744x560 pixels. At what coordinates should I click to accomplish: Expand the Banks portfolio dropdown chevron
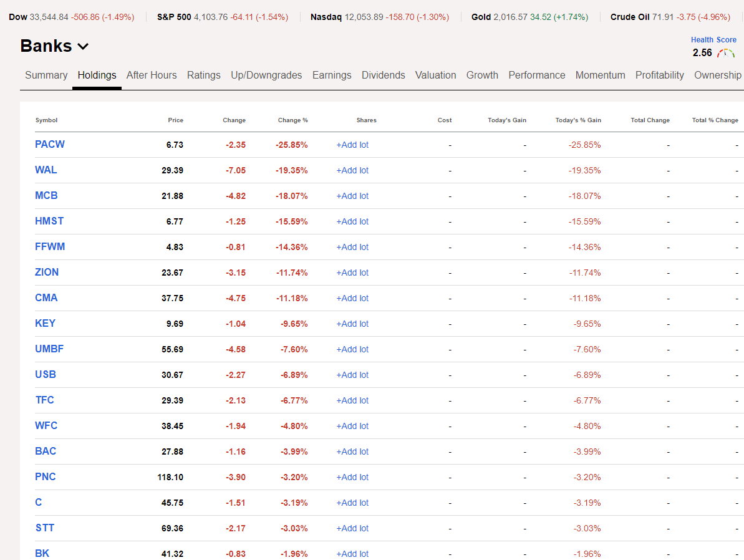click(83, 47)
